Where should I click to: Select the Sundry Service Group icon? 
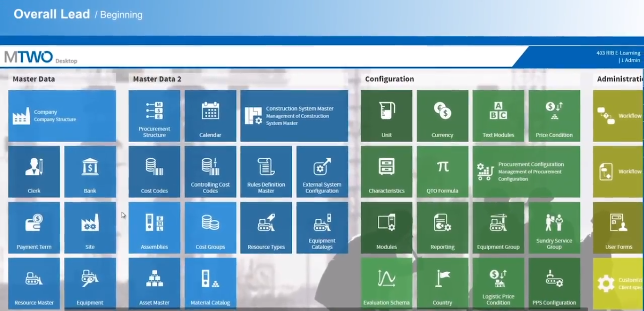pos(554,227)
